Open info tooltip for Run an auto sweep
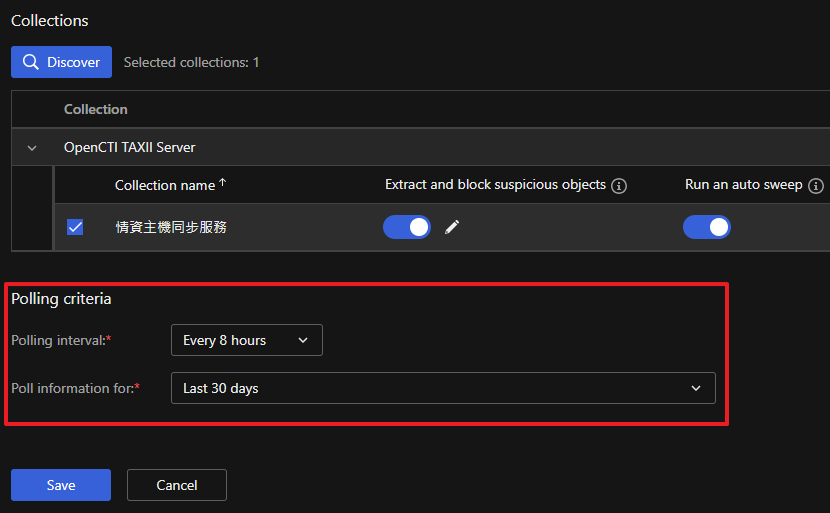Screen dimensions: 830x513 pos(816,186)
